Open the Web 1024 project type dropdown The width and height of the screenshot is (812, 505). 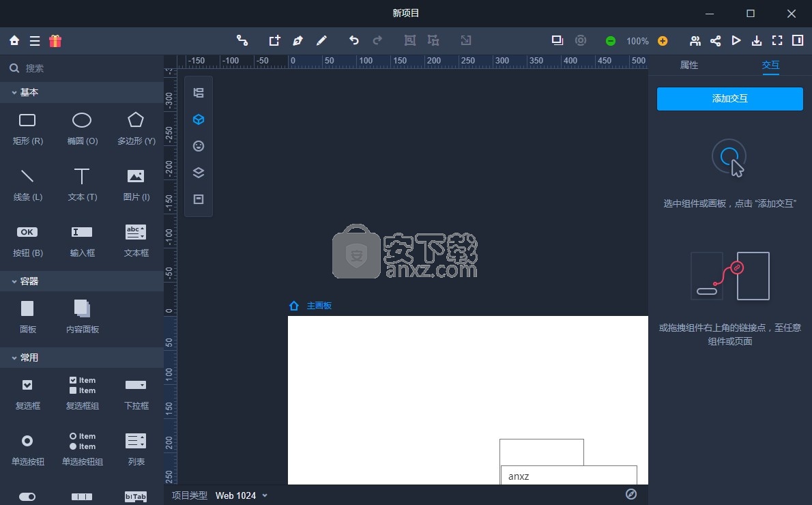point(242,495)
